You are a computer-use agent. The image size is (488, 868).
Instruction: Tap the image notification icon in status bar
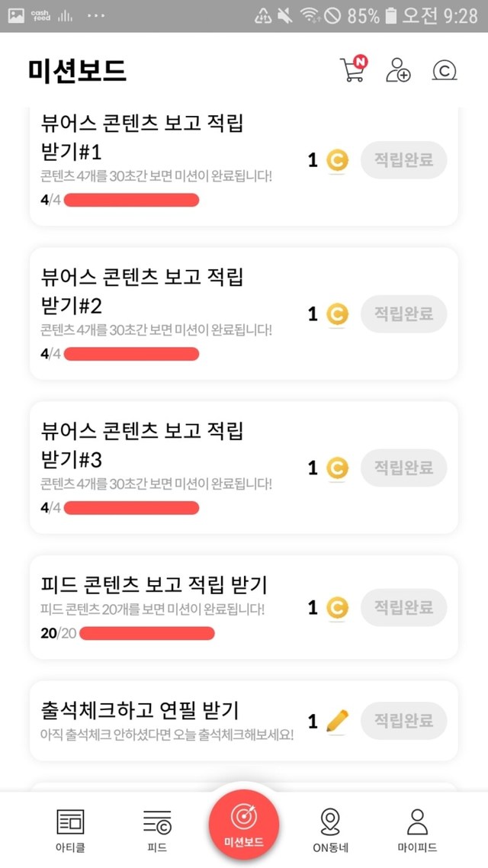coord(16,15)
